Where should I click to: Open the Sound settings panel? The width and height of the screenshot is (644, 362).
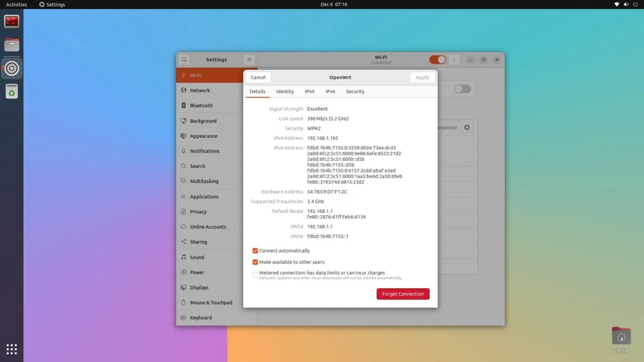(x=197, y=257)
